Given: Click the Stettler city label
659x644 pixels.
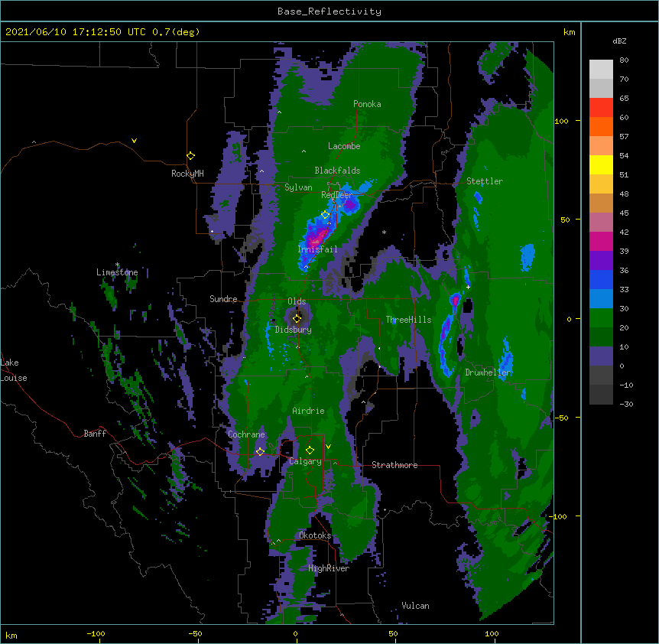Looking at the screenshot, I should tap(485, 181).
